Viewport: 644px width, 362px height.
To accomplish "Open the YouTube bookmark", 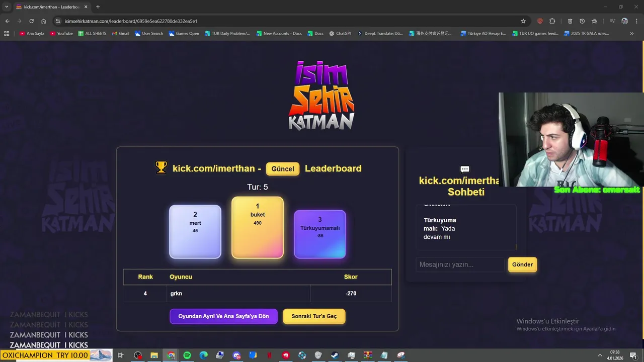I will coord(61,34).
